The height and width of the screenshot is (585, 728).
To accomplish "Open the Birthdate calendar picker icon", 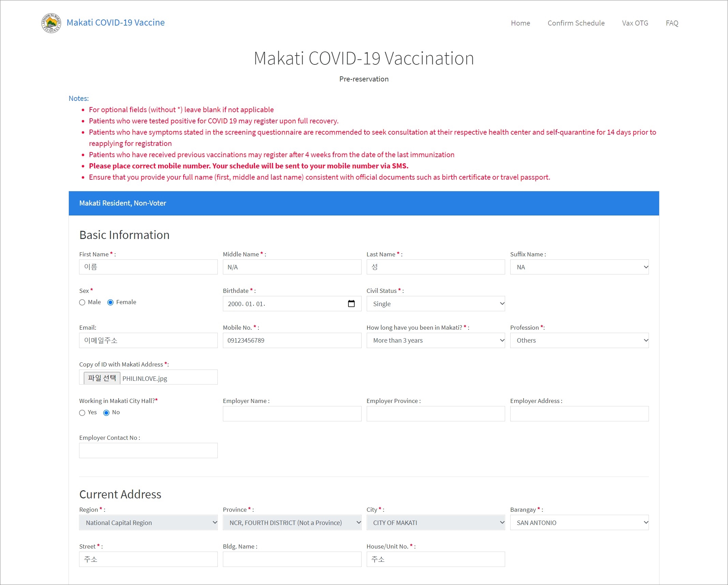I will 351,304.
